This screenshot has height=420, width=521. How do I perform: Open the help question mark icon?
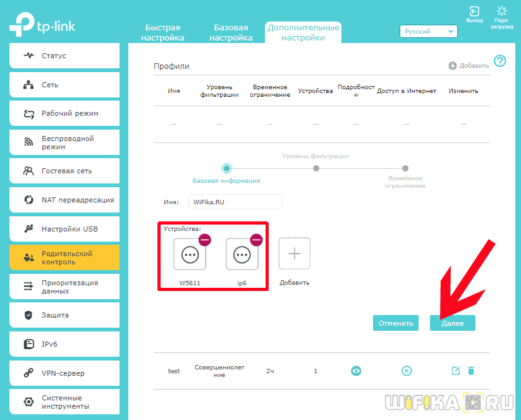(x=500, y=61)
